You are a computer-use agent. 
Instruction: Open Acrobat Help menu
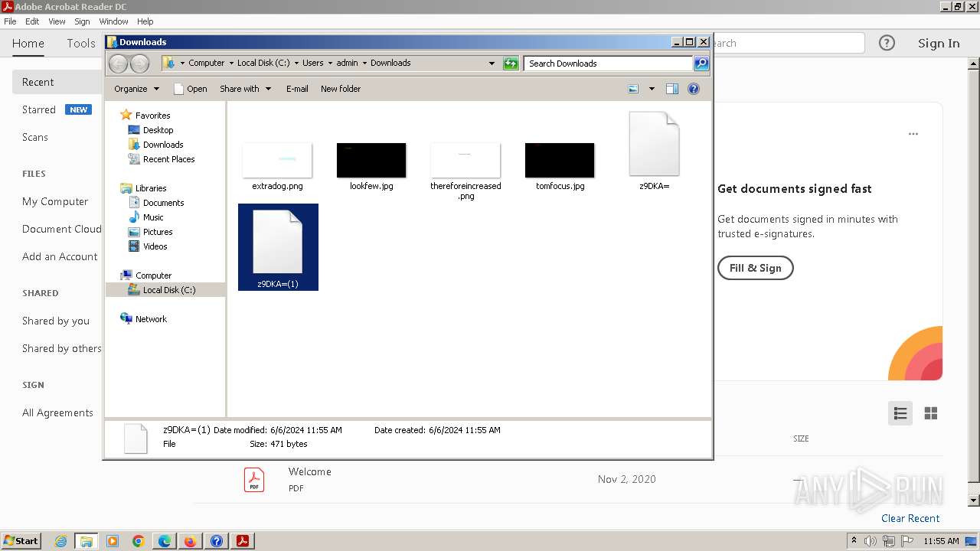tap(145, 21)
